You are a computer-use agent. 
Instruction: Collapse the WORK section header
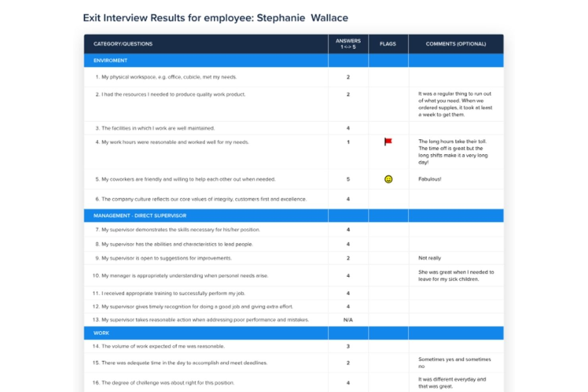(101, 333)
